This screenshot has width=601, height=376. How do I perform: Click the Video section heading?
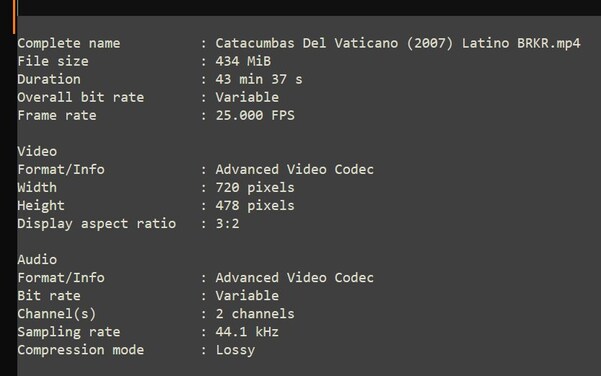pos(37,151)
